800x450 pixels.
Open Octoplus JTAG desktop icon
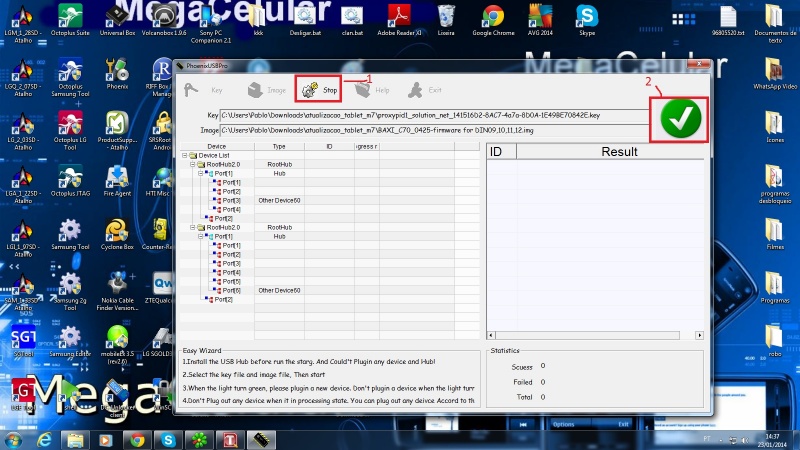pos(70,181)
